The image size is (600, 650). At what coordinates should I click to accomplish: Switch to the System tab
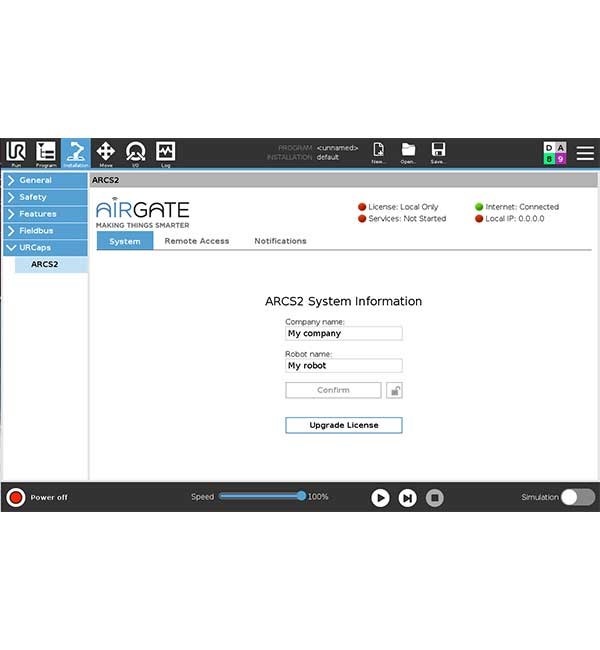coord(125,241)
